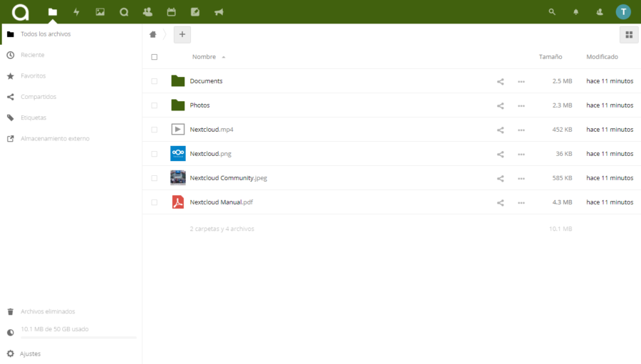
Task: Click the Nextcloud Community.jpeg thumbnail
Action: click(x=178, y=178)
